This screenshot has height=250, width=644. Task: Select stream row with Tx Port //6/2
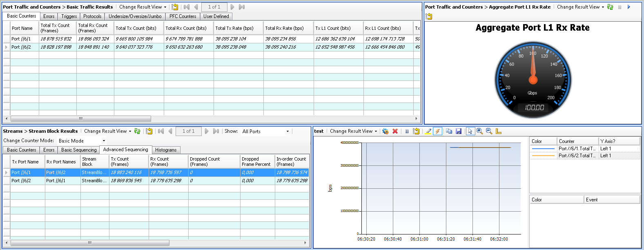(156, 181)
